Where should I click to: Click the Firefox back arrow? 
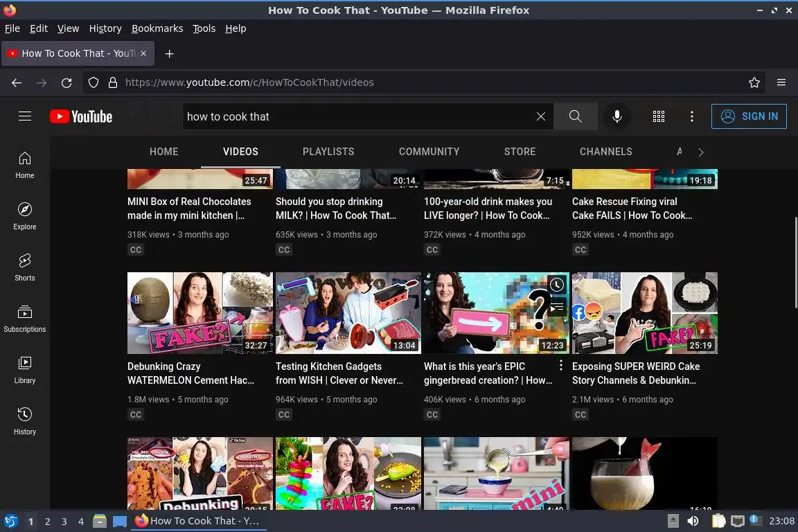click(x=17, y=82)
